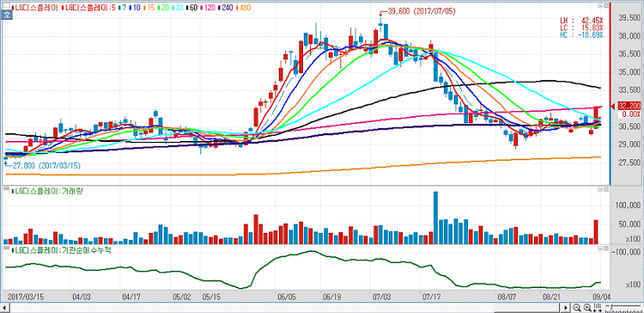
Task: Select the 60-day moving average legend
Action: click(191, 8)
